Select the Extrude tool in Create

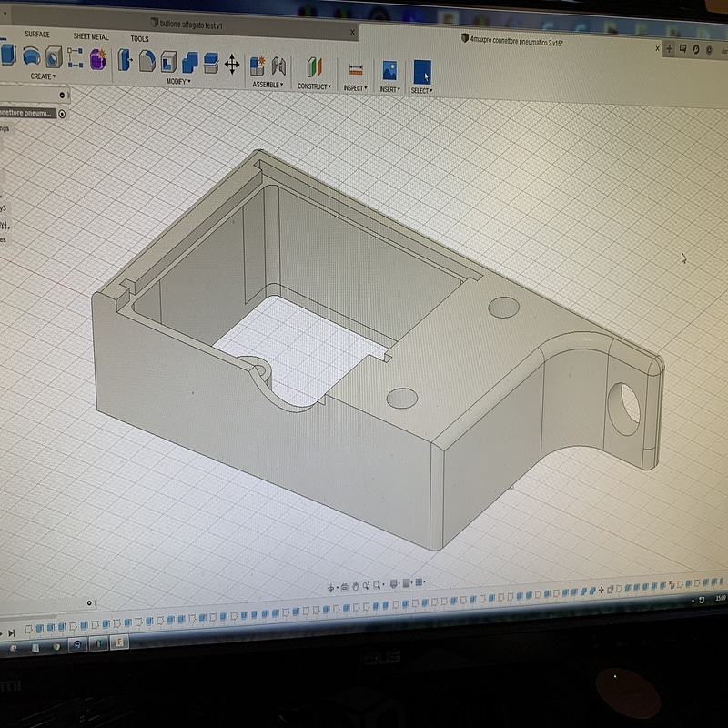tap(8, 55)
